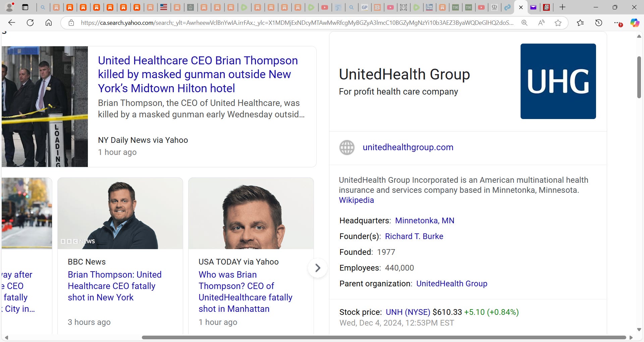View site information padlock icon

(71, 23)
